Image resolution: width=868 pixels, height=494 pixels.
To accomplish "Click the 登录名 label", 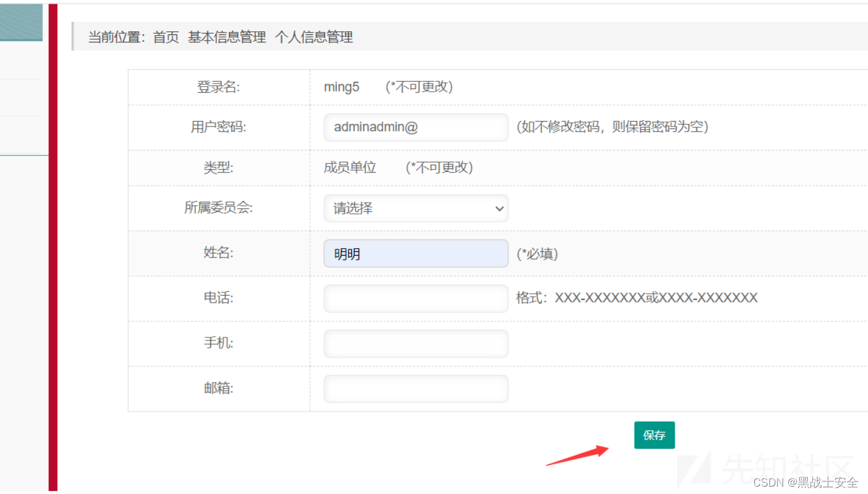I will [x=219, y=87].
